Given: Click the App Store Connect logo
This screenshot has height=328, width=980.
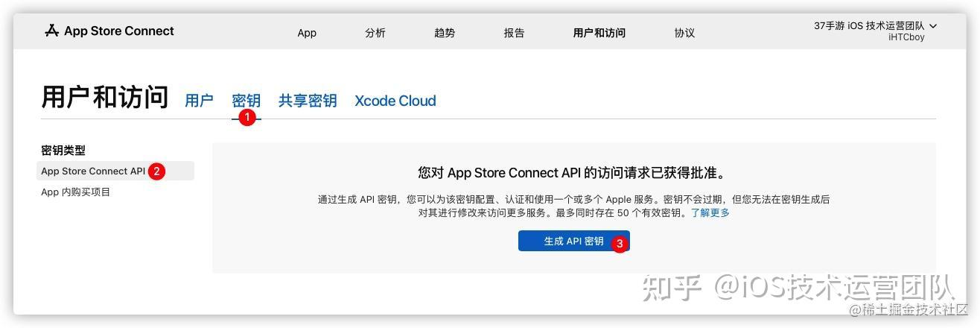Looking at the screenshot, I should pos(109,31).
